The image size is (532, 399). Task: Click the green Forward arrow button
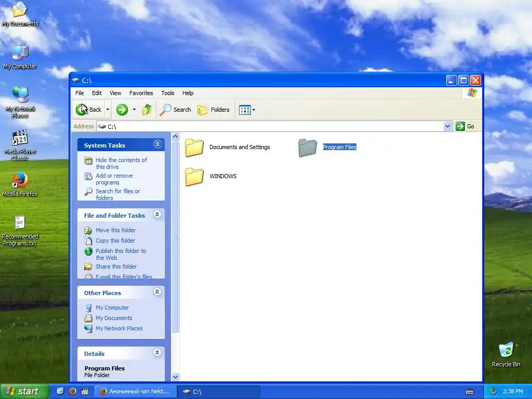(122, 110)
